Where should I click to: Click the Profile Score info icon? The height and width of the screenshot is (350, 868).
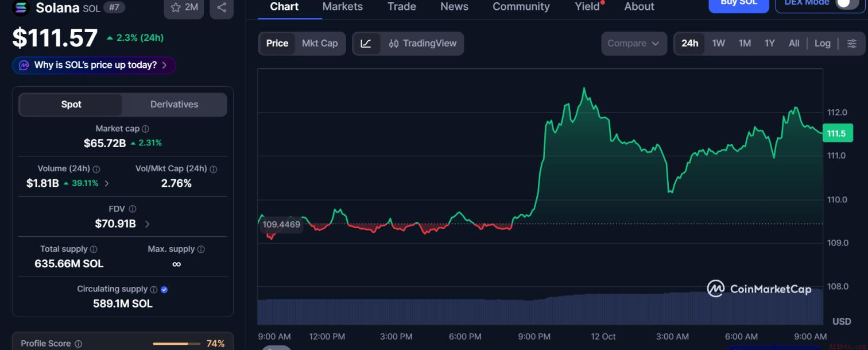78,344
